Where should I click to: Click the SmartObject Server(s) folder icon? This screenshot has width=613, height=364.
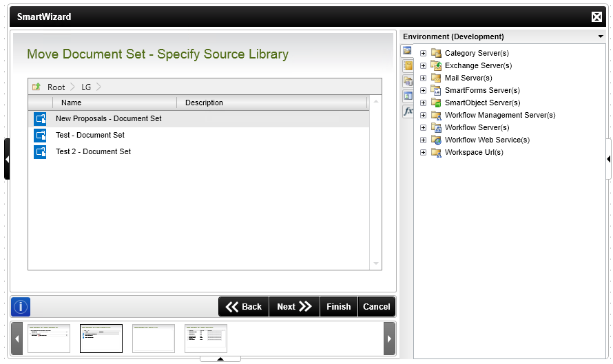point(436,103)
